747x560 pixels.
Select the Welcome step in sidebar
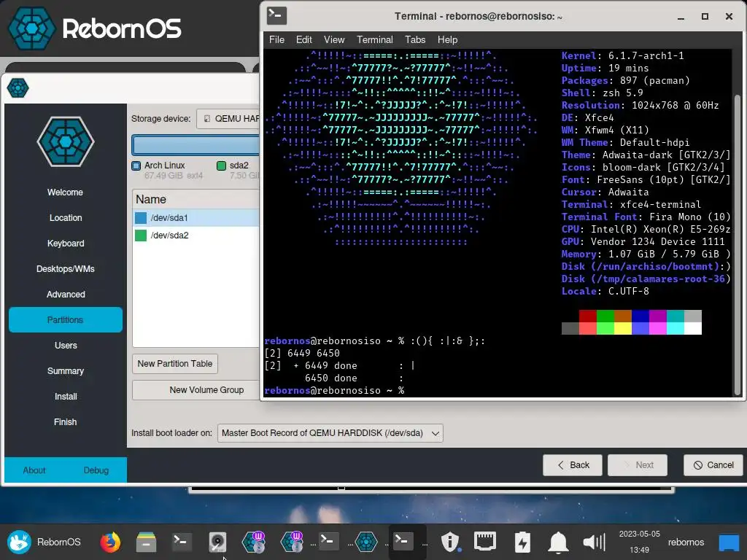tap(65, 192)
